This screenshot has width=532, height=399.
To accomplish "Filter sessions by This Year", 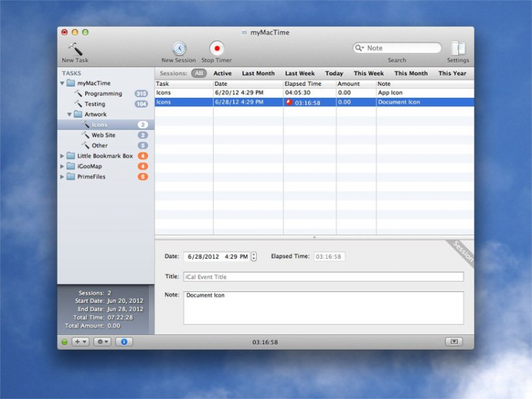I will tap(453, 73).
